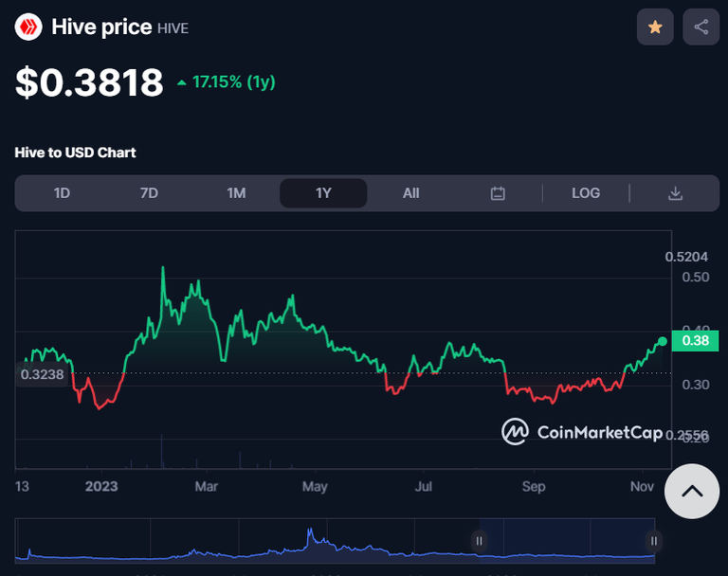Click the current price dot on chart

pos(663,342)
